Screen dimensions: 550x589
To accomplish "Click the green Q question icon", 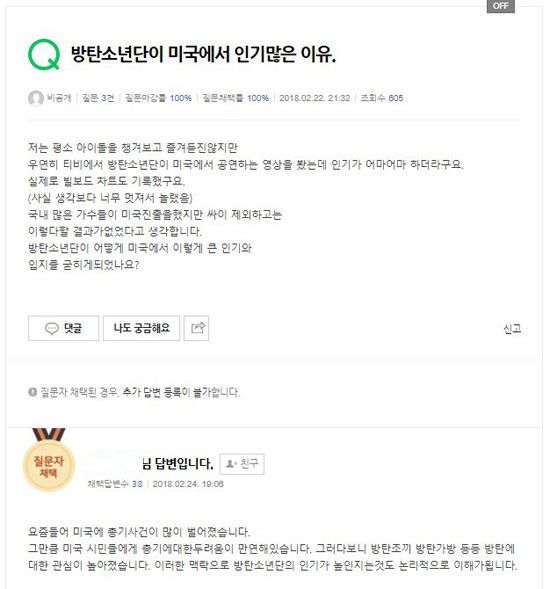I will (44, 55).
